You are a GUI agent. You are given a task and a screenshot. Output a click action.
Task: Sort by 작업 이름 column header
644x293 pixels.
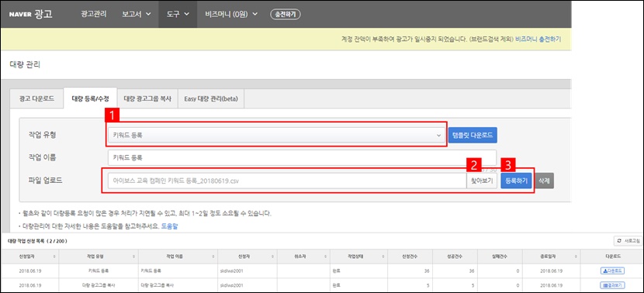[178, 256]
